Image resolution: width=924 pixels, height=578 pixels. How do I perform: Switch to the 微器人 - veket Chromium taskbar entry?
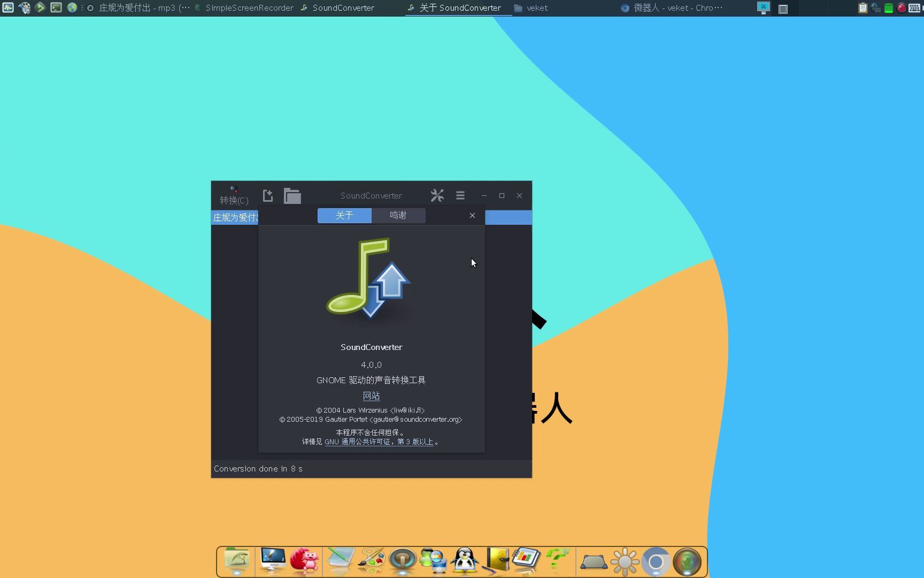click(x=672, y=8)
